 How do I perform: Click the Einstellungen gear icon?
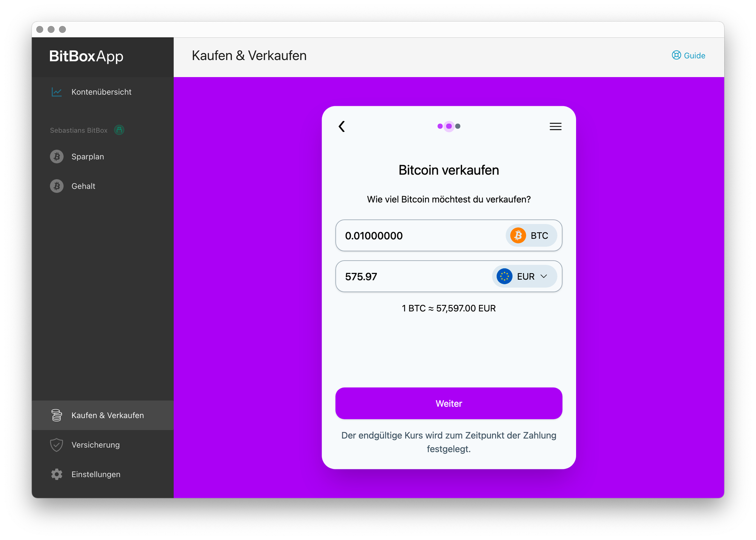point(57,474)
